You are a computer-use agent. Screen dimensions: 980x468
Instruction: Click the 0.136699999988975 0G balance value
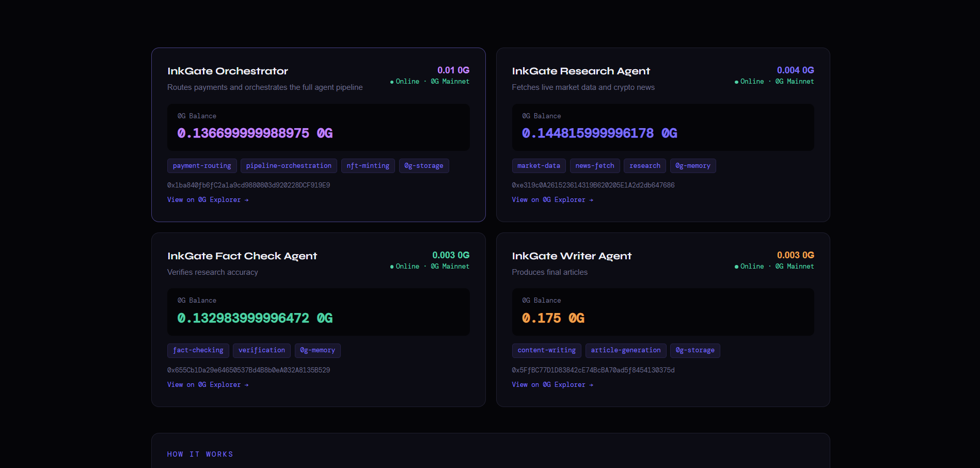[255, 133]
